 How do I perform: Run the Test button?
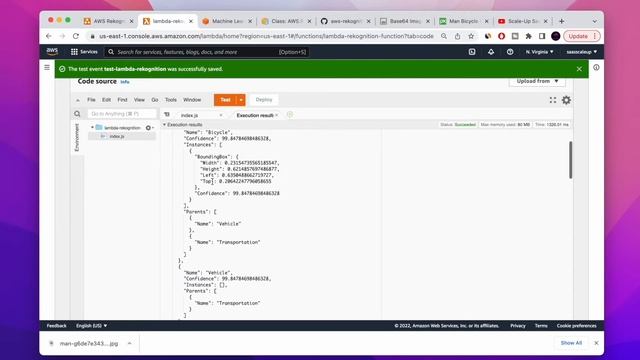pos(225,100)
